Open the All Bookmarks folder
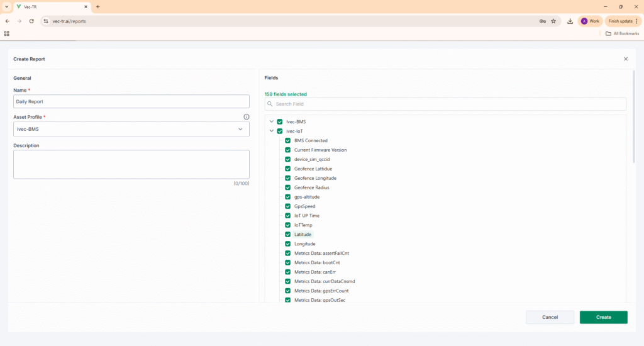 [622, 33]
